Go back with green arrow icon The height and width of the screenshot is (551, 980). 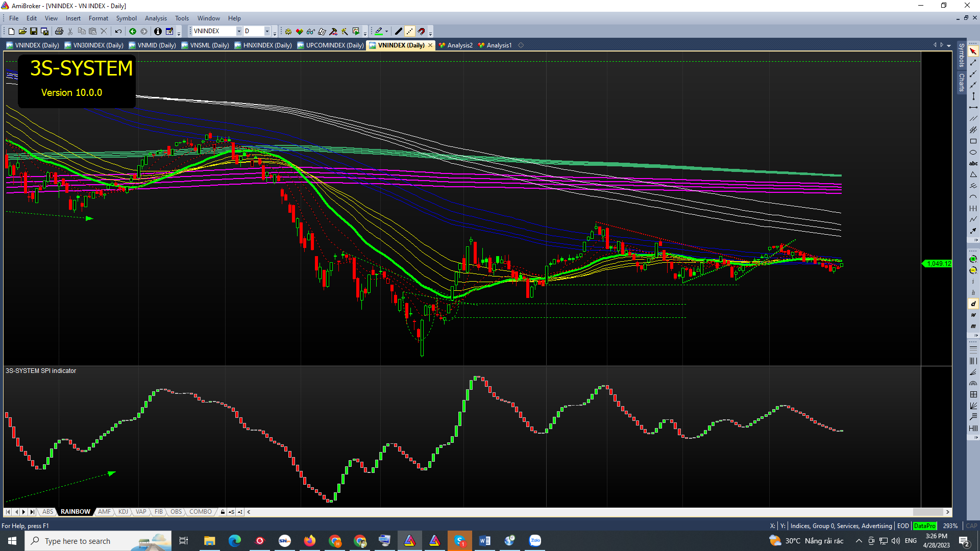point(133,32)
